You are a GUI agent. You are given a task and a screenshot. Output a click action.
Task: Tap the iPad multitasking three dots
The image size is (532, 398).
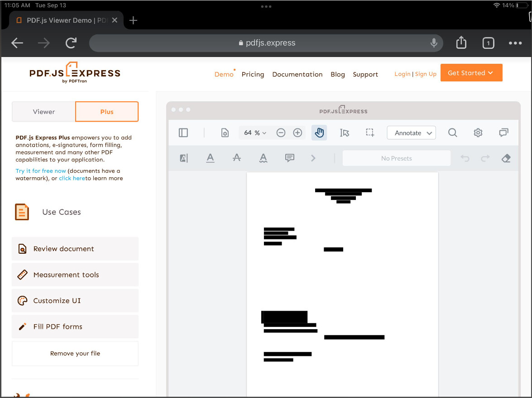266,6
